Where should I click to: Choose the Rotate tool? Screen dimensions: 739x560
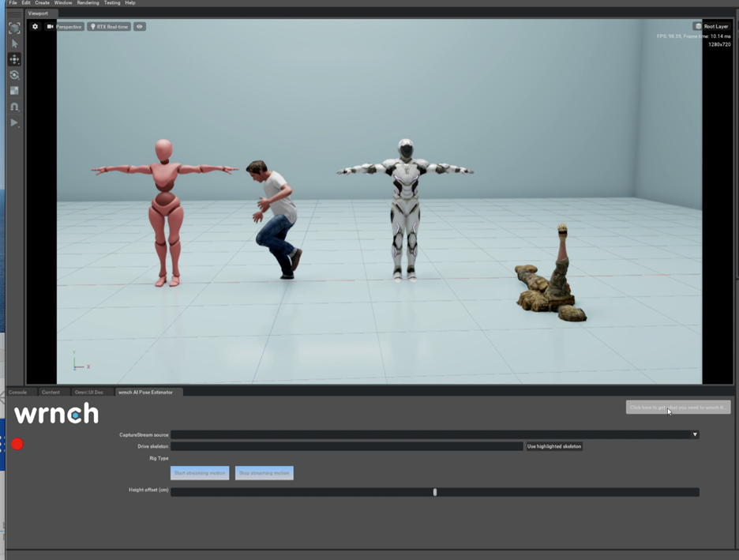[14, 75]
